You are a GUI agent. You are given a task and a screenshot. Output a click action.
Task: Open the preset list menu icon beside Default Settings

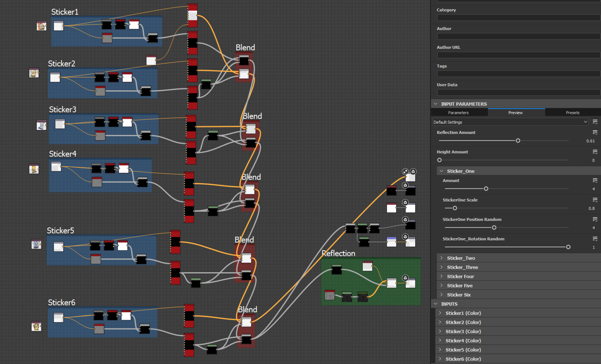point(595,122)
